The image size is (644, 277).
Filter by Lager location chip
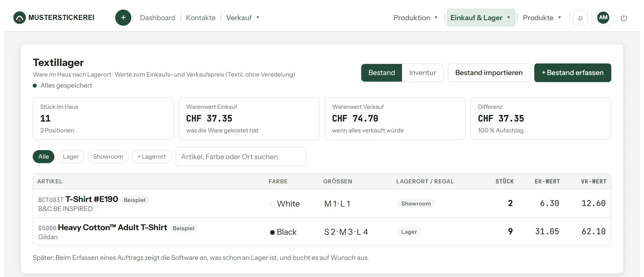point(71,157)
